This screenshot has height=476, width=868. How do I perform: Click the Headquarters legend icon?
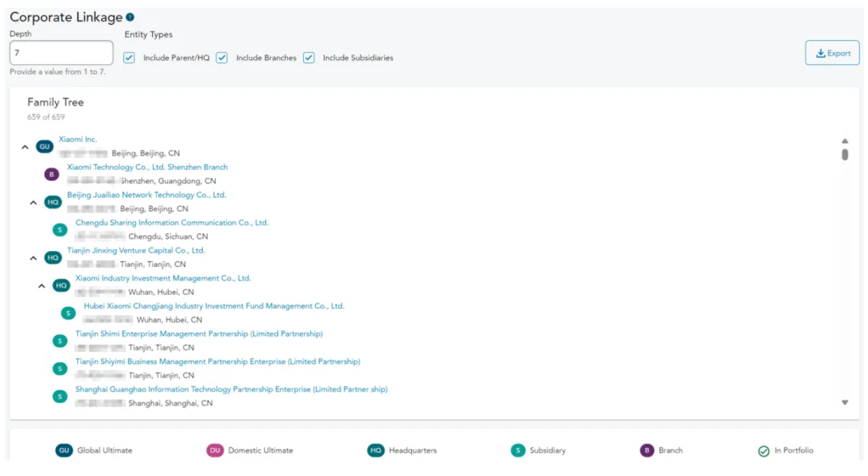376,450
